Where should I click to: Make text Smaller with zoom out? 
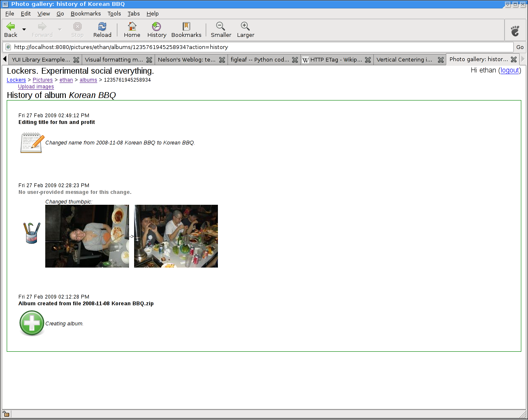221,30
